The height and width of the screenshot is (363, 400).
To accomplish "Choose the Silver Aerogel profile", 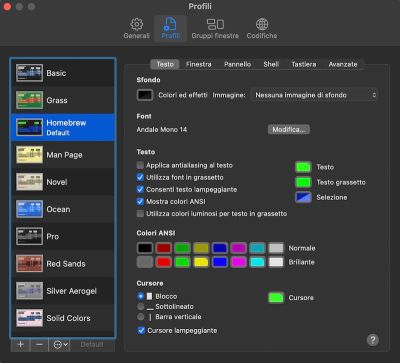I will (x=63, y=291).
